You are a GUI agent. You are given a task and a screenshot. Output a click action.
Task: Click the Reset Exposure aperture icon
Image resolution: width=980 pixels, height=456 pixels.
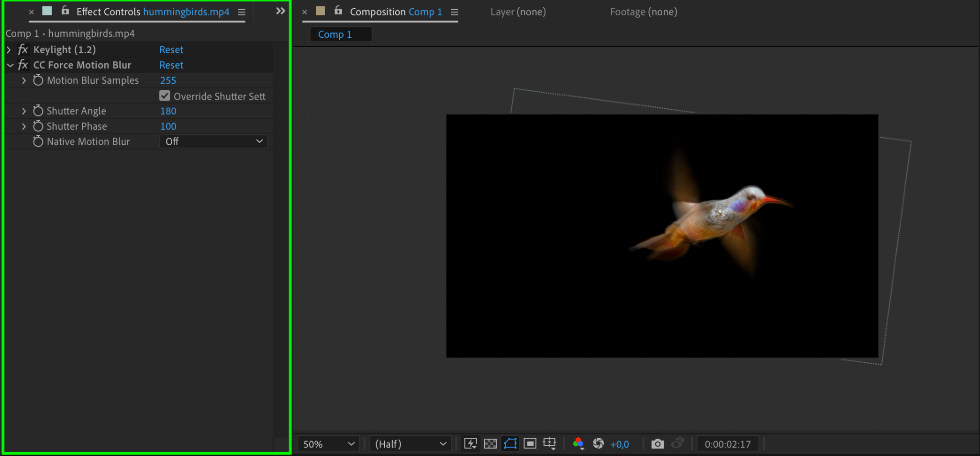[598, 444]
